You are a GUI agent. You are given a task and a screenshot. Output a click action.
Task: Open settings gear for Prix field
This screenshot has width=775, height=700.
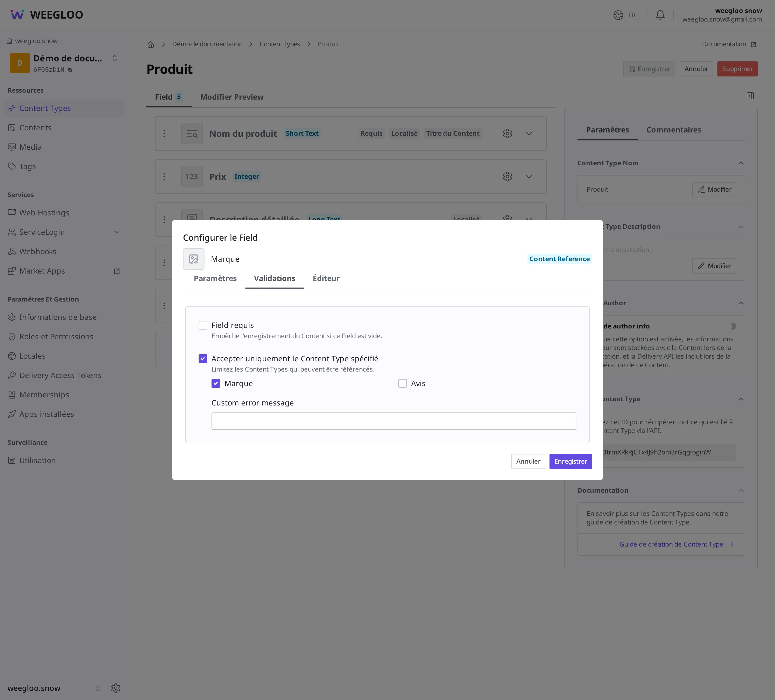[508, 177]
